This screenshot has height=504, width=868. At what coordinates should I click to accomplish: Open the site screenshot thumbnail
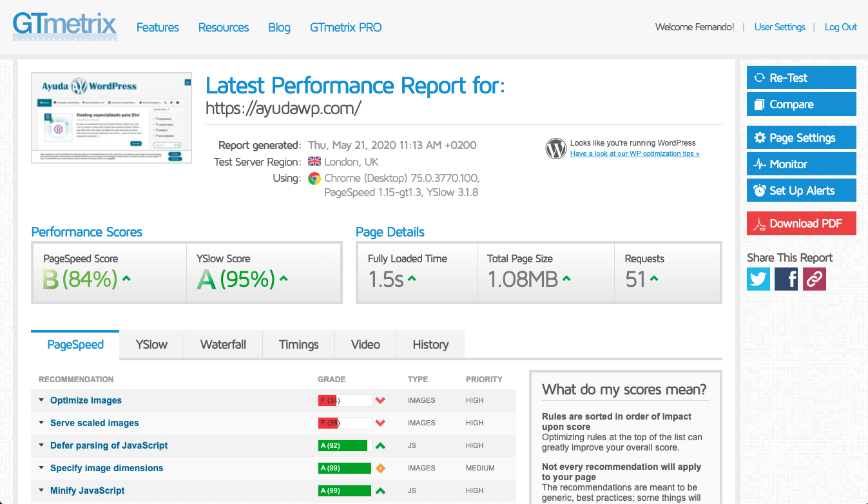(x=111, y=118)
